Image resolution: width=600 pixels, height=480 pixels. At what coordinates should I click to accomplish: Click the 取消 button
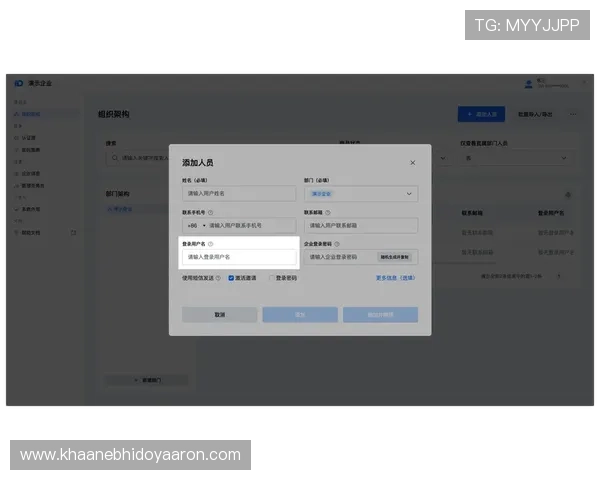click(219, 314)
